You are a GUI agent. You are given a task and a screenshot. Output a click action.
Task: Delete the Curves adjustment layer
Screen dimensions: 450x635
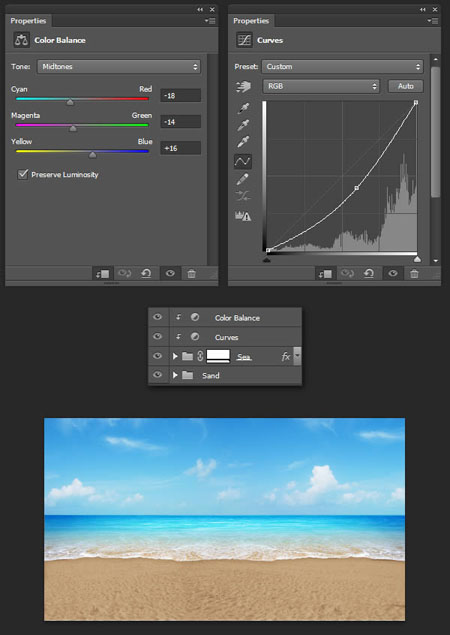(414, 274)
